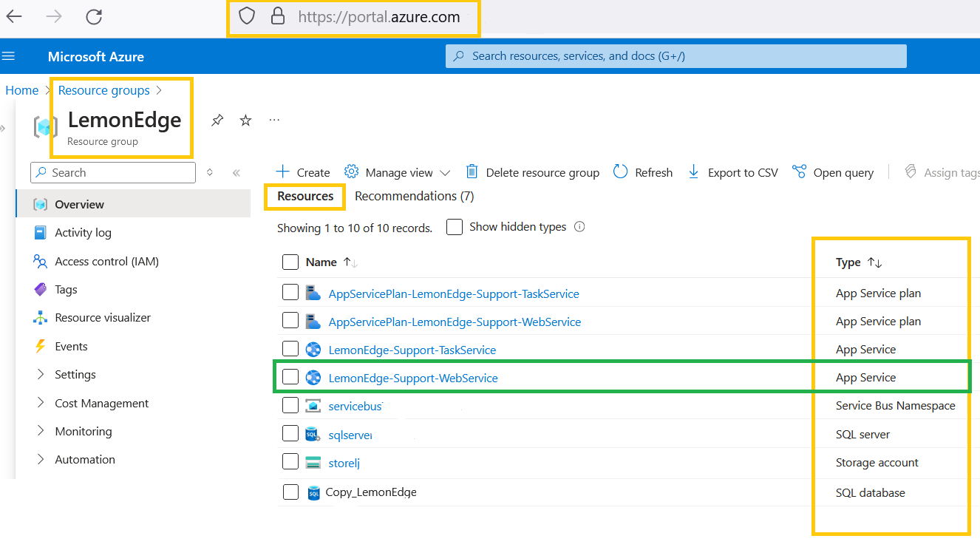980x550 pixels.
Task: Click the Assign tags icon
Action: (911, 172)
